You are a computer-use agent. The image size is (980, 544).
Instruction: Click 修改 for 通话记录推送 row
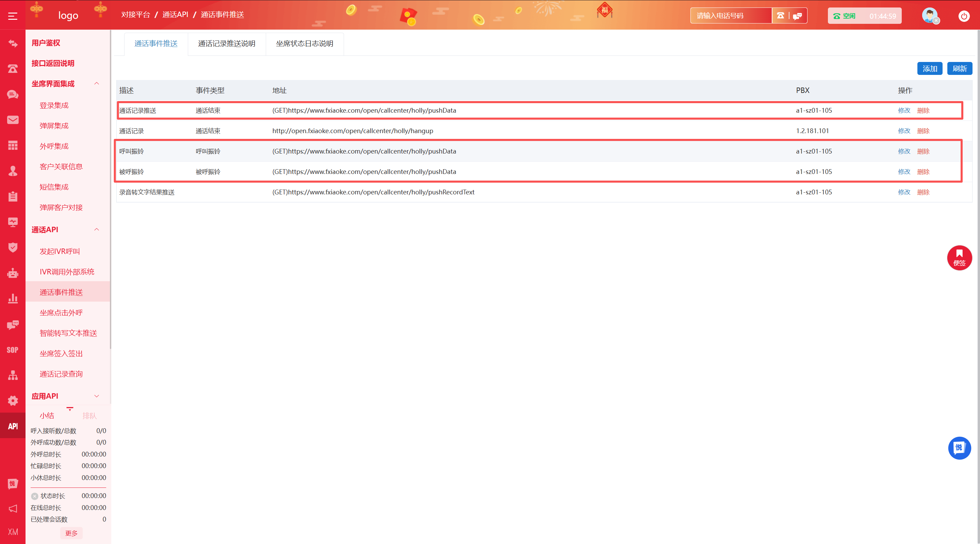[904, 110]
